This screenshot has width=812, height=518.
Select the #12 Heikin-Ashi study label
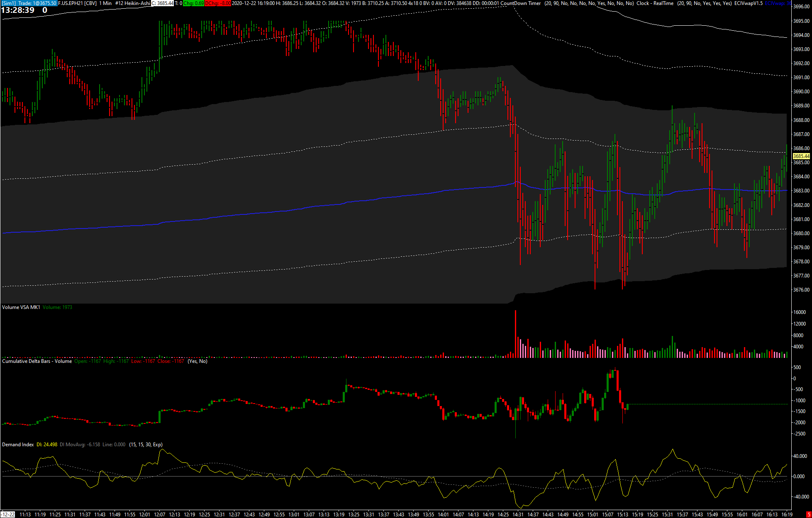[x=132, y=3]
